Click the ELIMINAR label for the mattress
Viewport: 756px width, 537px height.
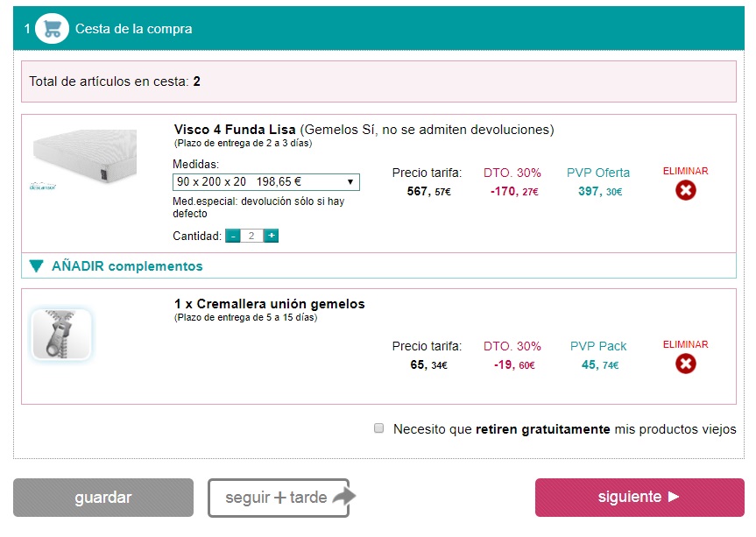point(686,172)
